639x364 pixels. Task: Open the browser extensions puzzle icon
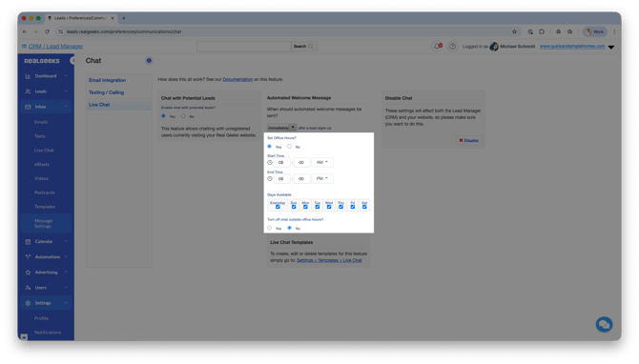542,31
